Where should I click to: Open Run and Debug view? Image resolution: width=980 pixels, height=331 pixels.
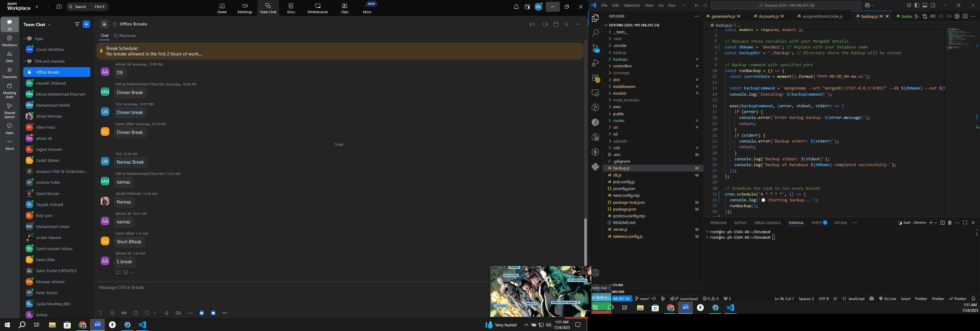595,63
